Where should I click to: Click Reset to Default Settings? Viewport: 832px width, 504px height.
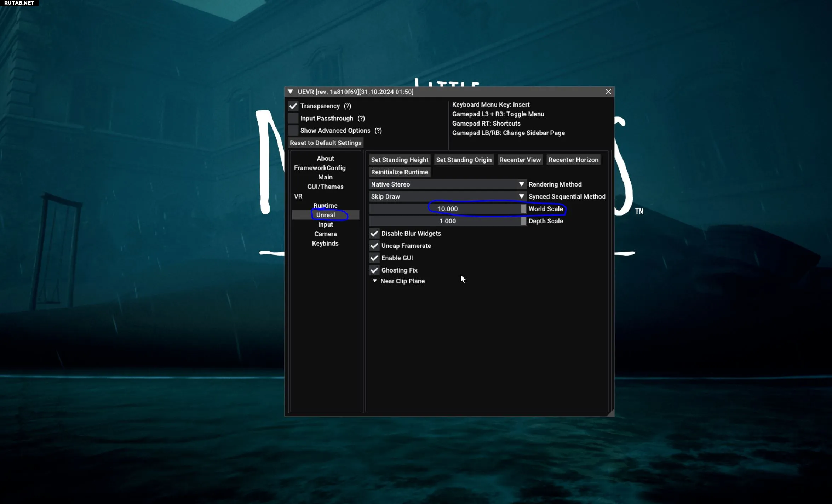[325, 143]
